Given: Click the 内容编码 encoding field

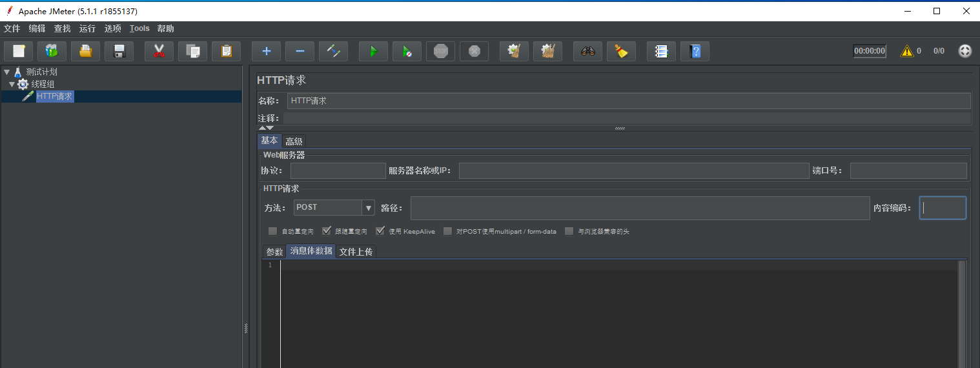Looking at the screenshot, I should tap(943, 208).
